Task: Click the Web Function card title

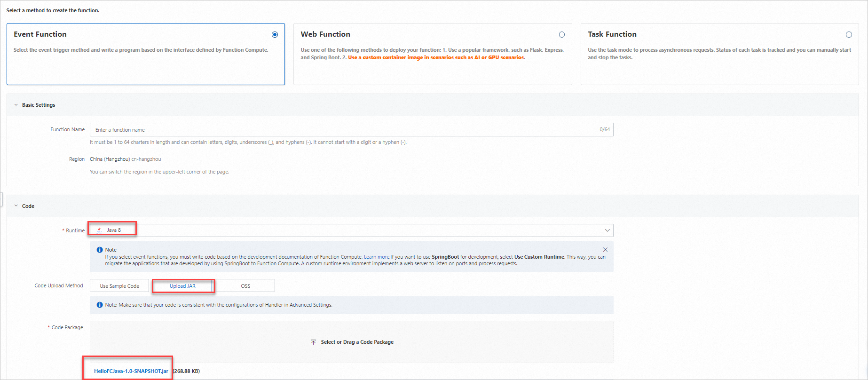Action: pyautogui.click(x=325, y=34)
